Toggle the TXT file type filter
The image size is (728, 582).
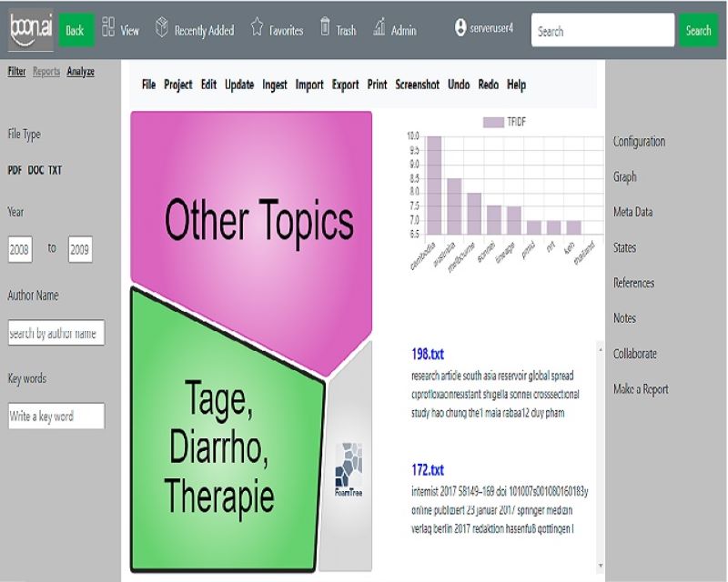point(56,170)
